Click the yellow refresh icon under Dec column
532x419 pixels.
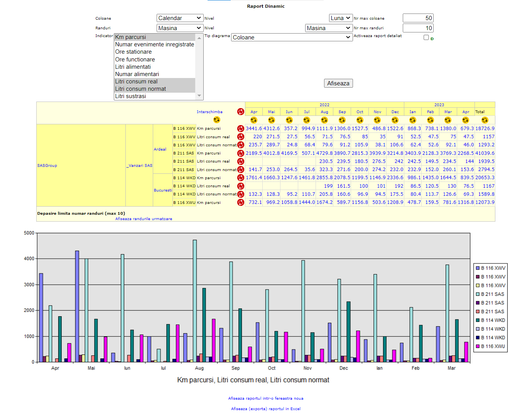pos(395,120)
